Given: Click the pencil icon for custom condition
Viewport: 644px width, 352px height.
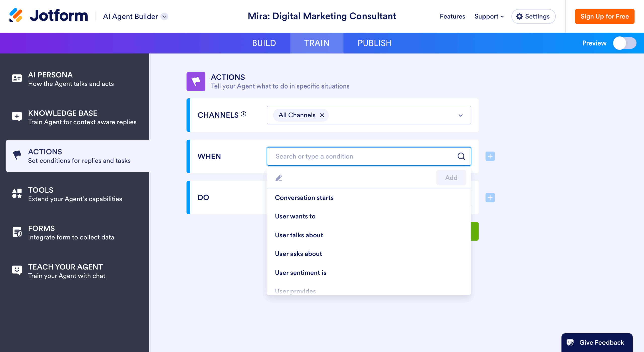Looking at the screenshot, I should [279, 178].
